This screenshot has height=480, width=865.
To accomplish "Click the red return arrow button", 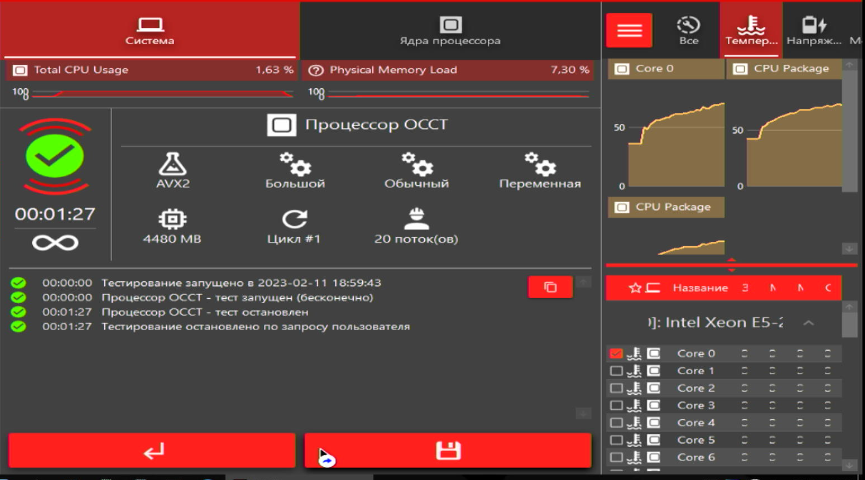I will 152,451.
